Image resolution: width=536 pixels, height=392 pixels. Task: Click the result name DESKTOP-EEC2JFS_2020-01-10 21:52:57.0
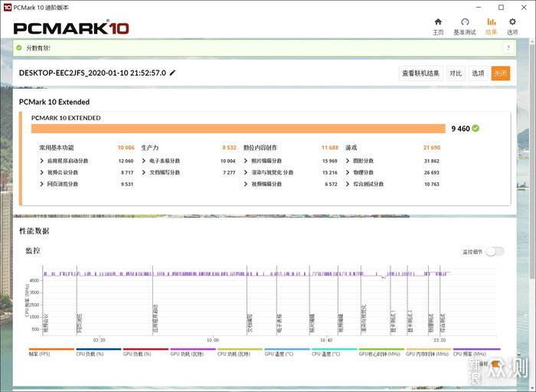click(93, 73)
